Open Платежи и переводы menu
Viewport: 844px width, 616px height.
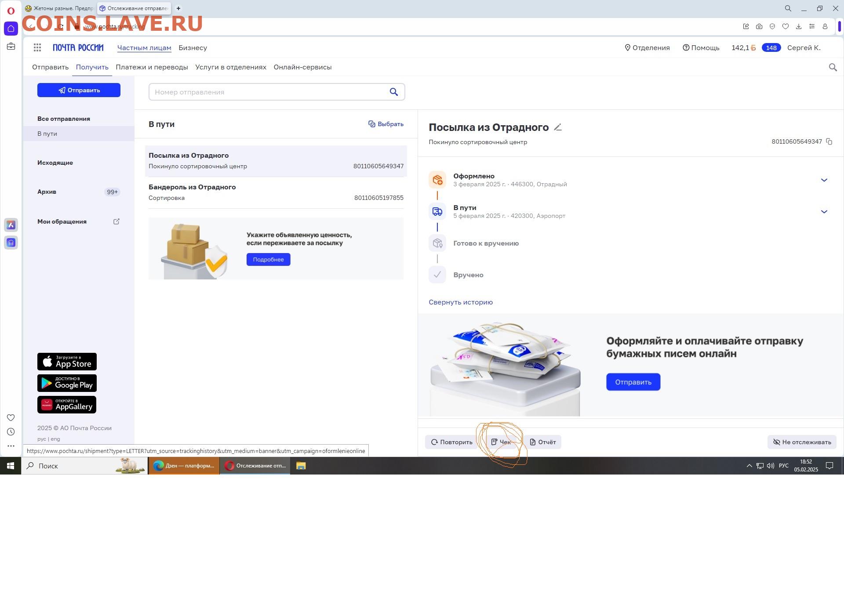point(152,67)
